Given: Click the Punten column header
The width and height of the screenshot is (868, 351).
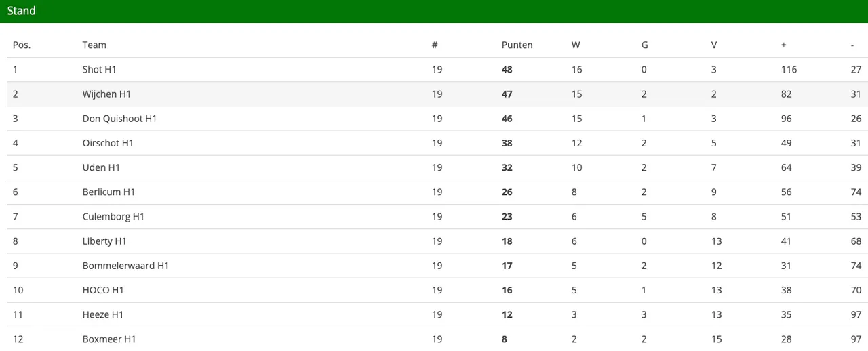Looking at the screenshot, I should (x=517, y=45).
